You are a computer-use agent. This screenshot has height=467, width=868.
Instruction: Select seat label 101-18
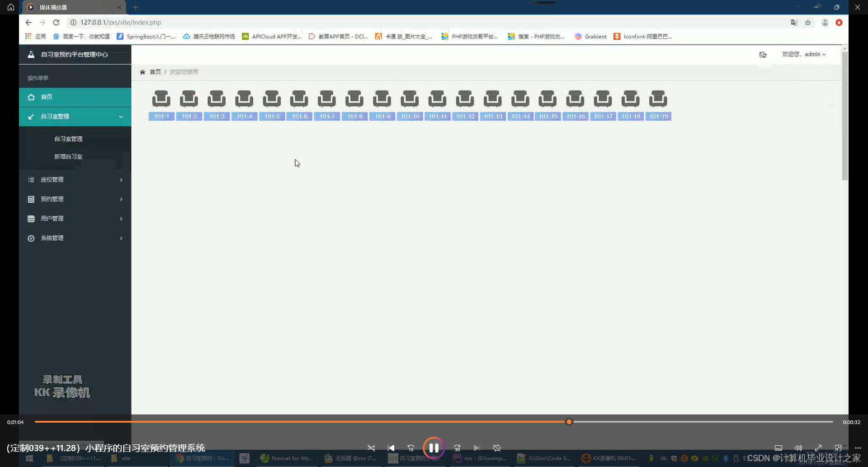tap(631, 116)
